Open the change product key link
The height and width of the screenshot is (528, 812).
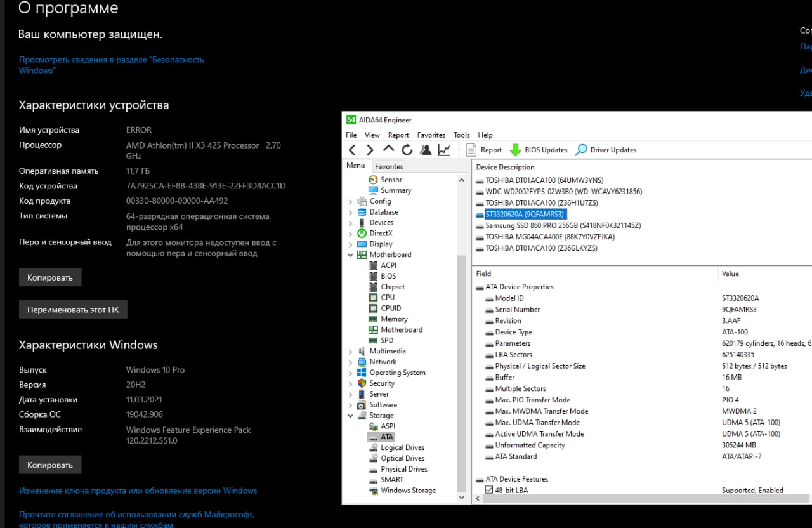click(x=138, y=491)
